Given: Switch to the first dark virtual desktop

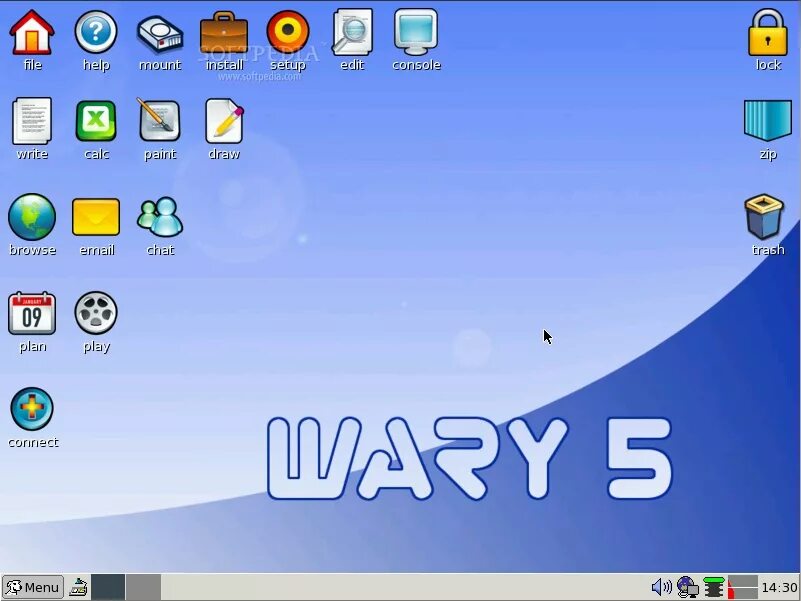Looking at the screenshot, I should 108,587.
